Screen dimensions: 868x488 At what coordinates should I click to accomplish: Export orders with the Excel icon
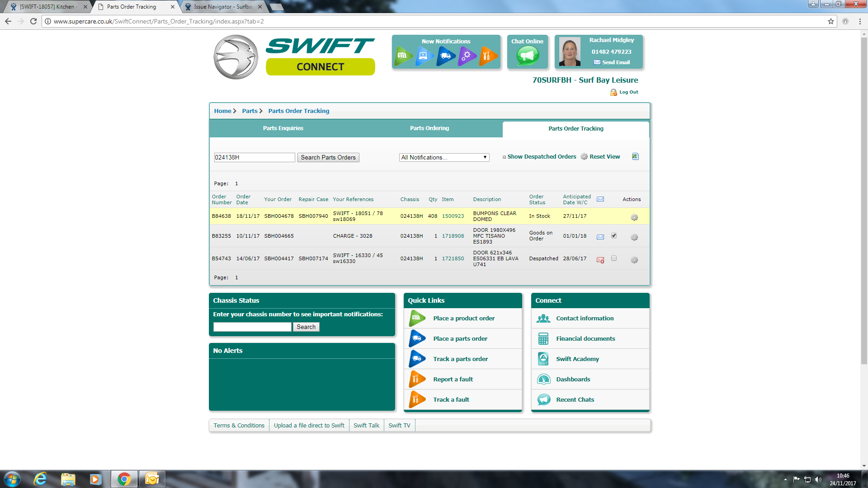[x=635, y=156]
